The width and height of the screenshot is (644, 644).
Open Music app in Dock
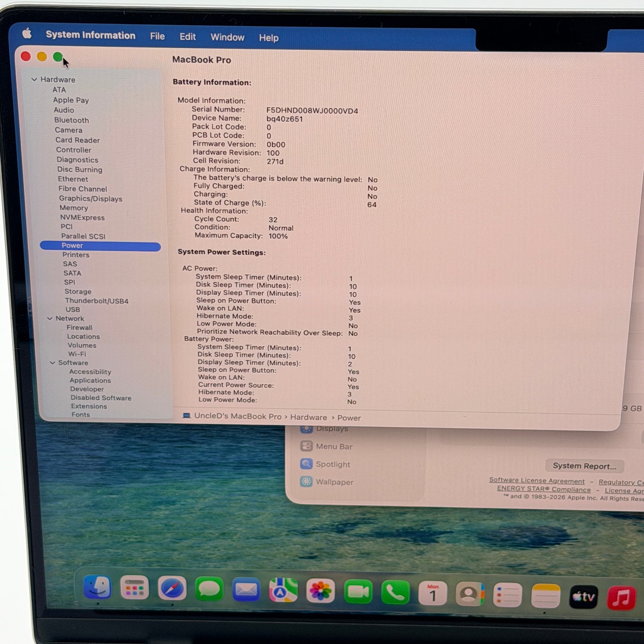tap(621, 598)
